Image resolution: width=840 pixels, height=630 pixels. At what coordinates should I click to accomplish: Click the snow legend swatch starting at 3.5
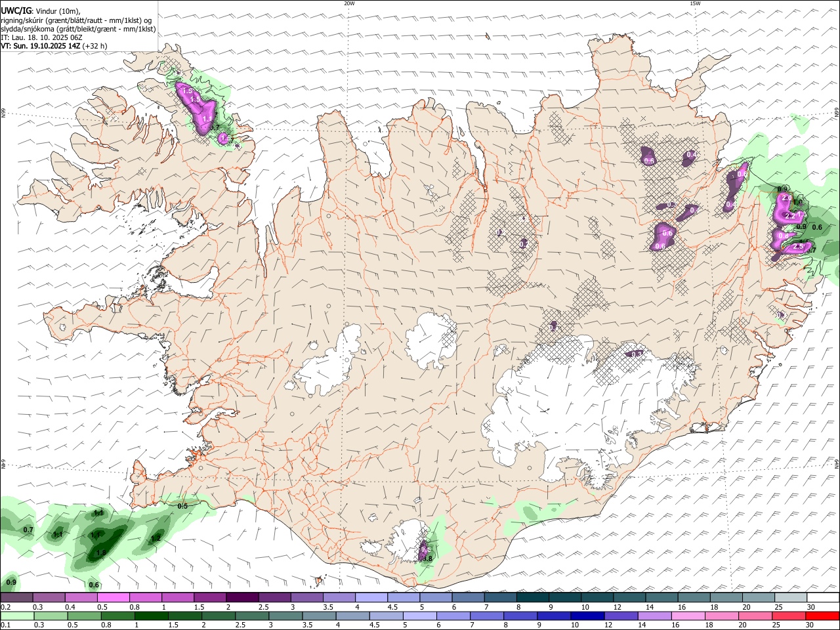click(339, 598)
